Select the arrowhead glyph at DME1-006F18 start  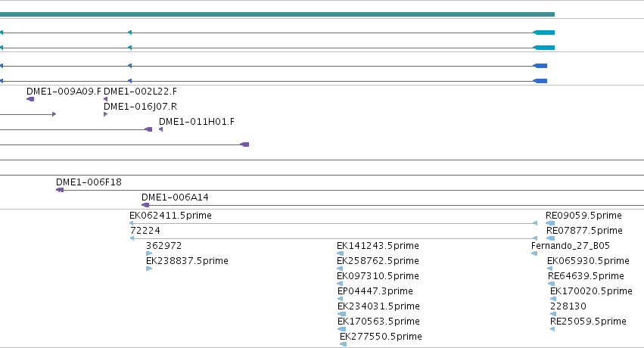click(60, 190)
